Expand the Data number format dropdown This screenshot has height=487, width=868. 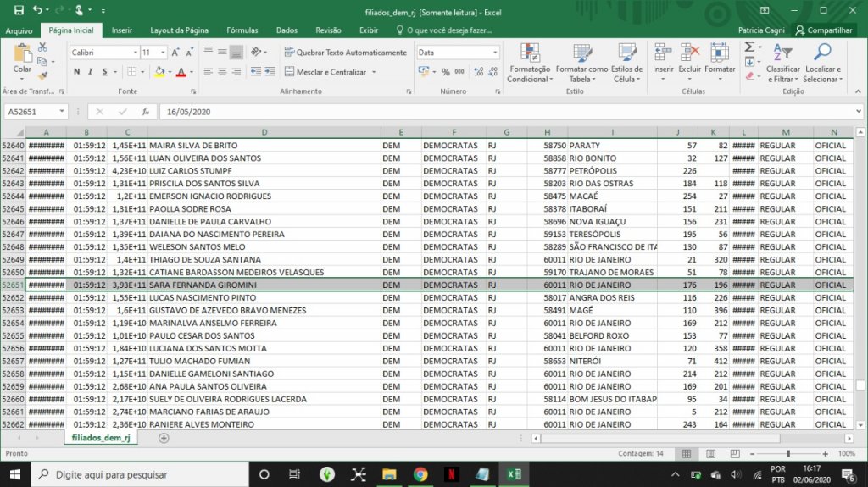point(496,53)
